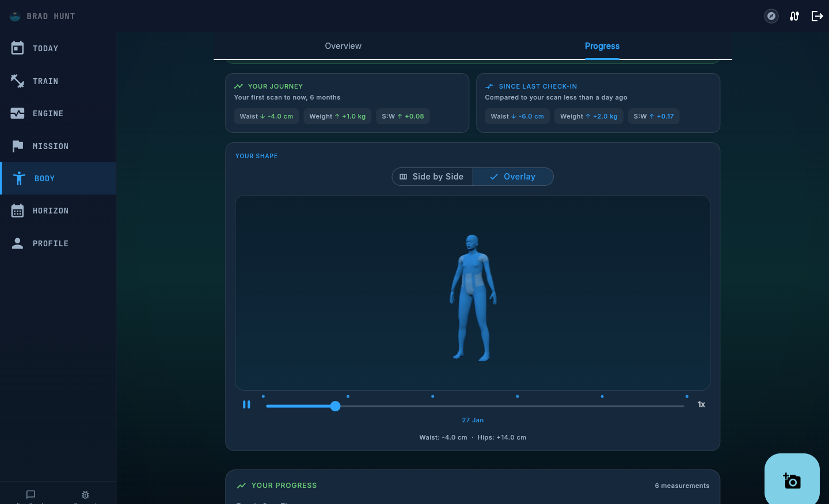The width and height of the screenshot is (829, 504).
Task: Click the 'Hips: +14.0 cm' text
Action: pos(502,437)
